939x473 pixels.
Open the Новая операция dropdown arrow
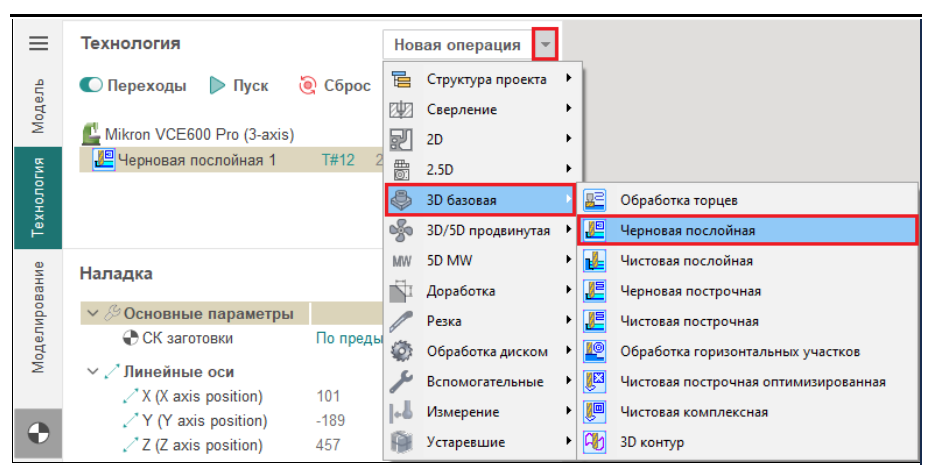click(545, 44)
